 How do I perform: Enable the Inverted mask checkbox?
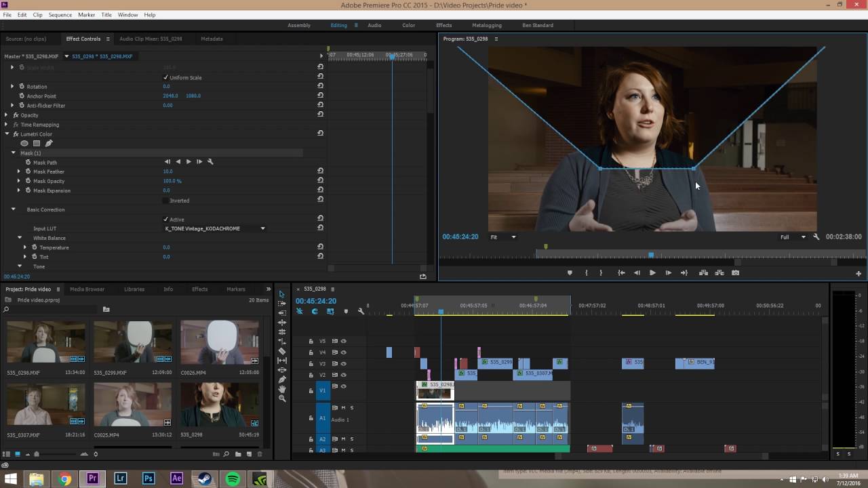coord(166,201)
